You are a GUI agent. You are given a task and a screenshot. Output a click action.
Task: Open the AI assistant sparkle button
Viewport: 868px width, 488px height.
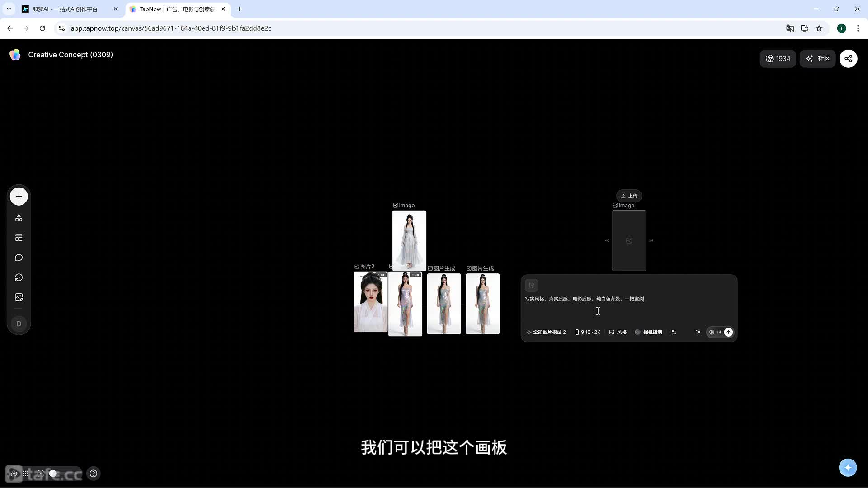point(848,467)
